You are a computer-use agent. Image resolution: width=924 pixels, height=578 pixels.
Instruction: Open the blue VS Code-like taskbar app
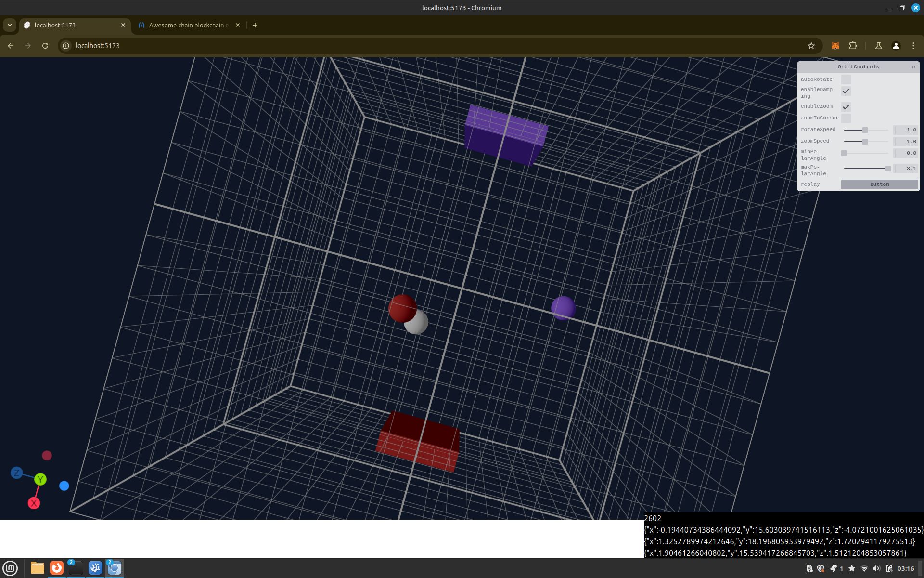pos(95,568)
